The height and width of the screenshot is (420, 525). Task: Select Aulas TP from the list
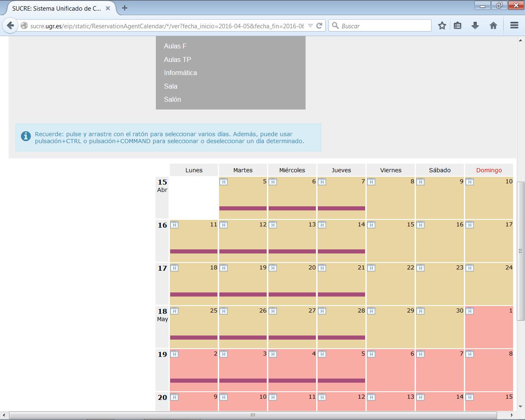[x=178, y=59]
